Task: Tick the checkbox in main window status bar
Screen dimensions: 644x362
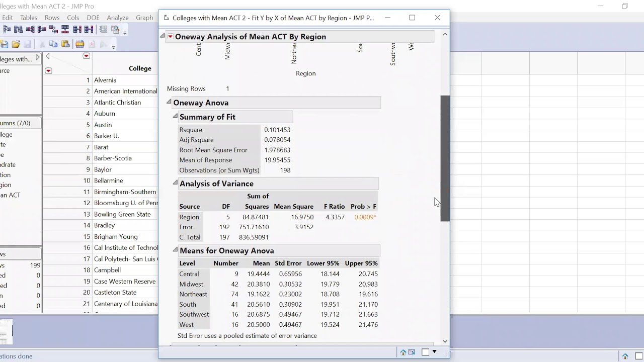Action: point(638,356)
